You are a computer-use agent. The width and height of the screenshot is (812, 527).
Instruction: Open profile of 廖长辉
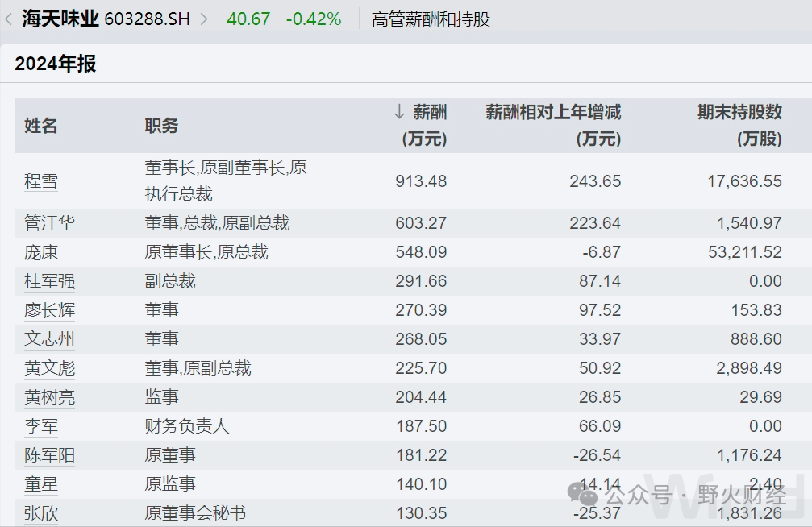click(49, 310)
